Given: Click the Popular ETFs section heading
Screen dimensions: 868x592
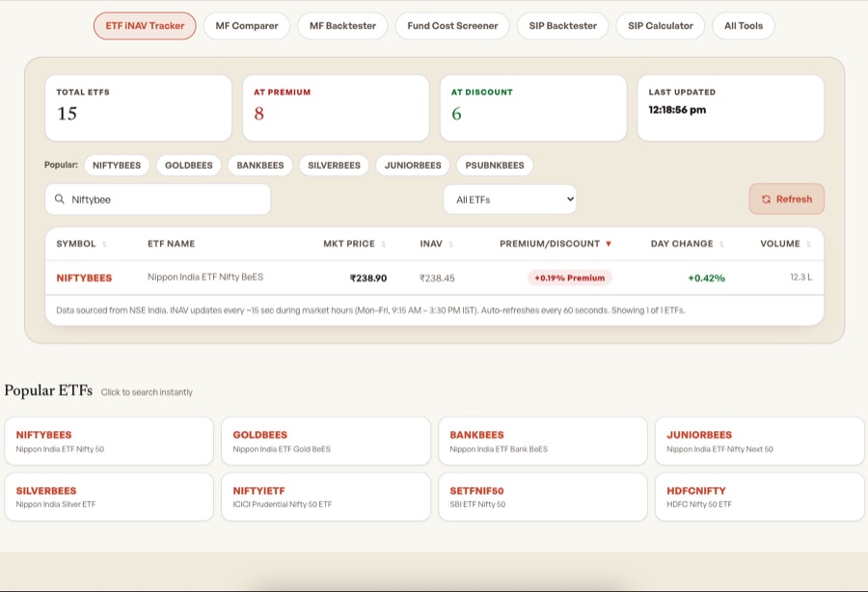Looking at the screenshot, I should pos(49,390).
